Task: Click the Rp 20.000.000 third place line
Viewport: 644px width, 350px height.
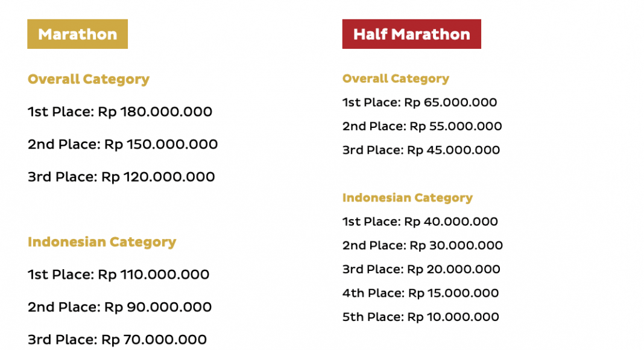Action: pos(421,269)
